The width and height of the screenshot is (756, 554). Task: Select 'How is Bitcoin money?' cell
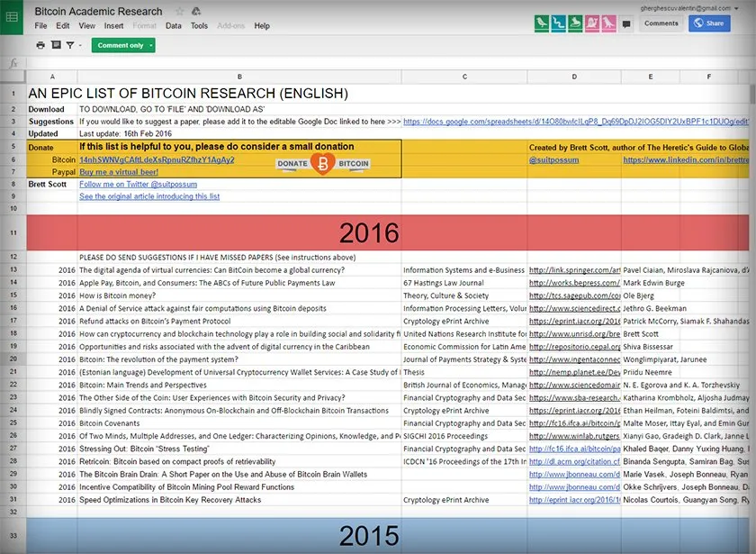[239, 295]
